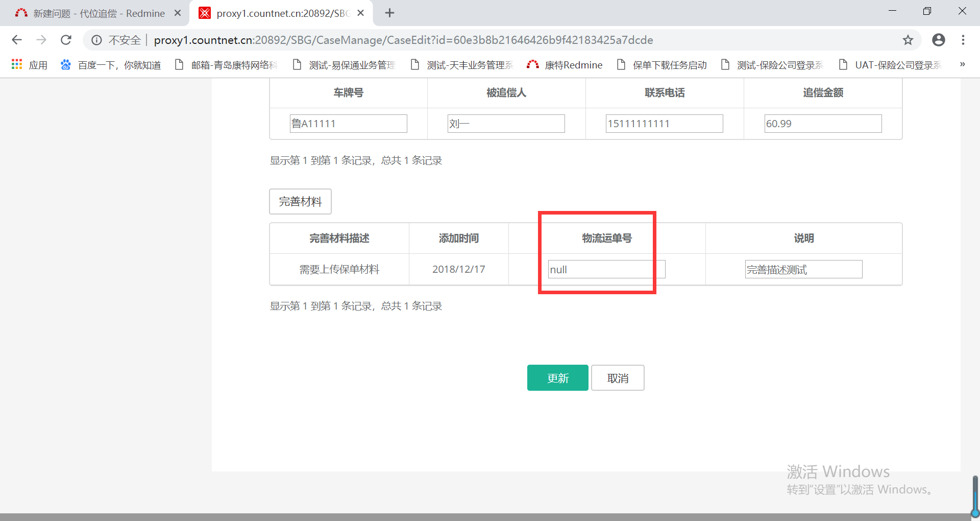
Task: Open a new browser tab
Action: click(389, 13)
